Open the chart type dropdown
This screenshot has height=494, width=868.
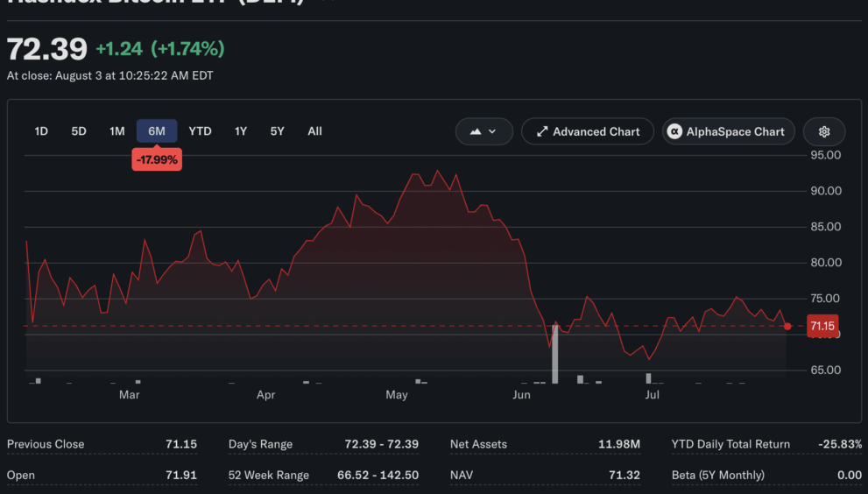[x=483, y=131]
